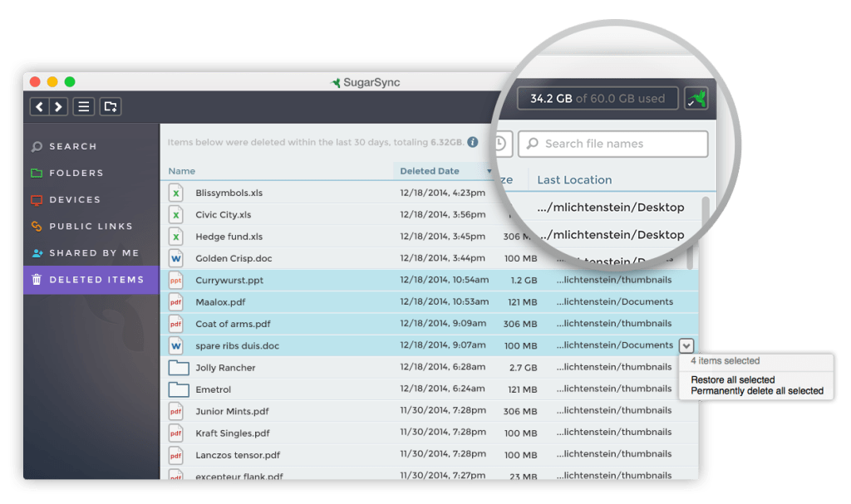Click deleted date 12/18/2014, 10:54am
851x504 pixels.
tap(445, 280)
